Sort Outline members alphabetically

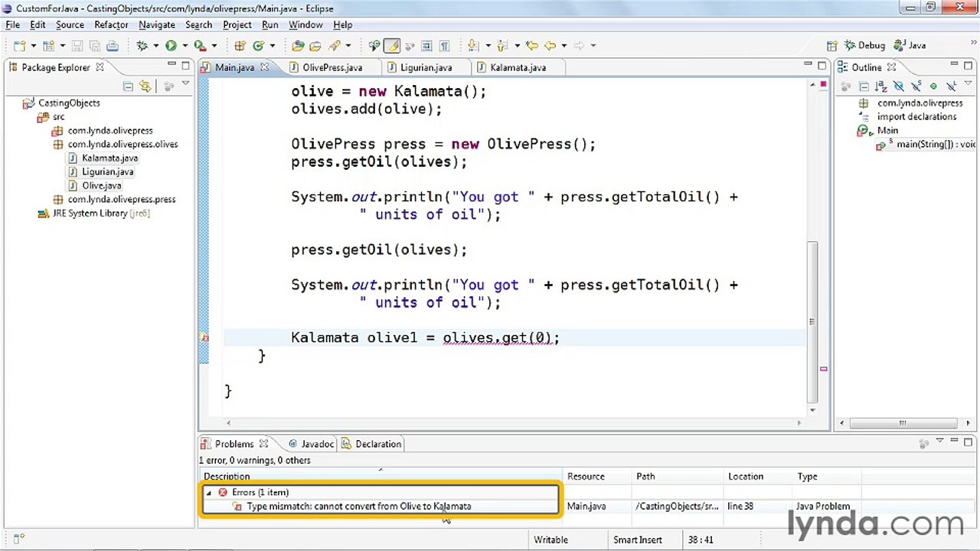[x=880, y=86]
